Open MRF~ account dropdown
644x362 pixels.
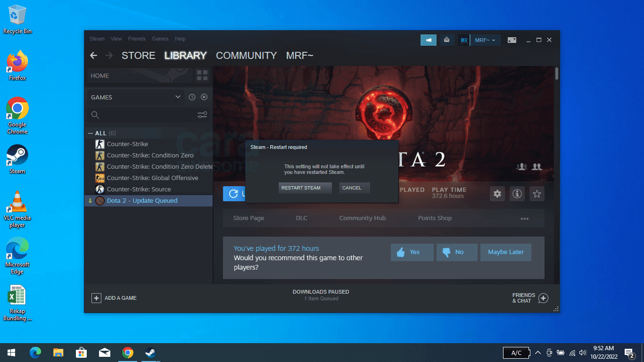tap(485, 40)
